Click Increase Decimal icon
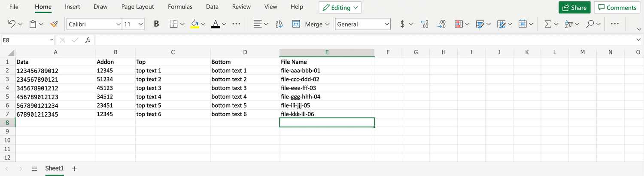Viewport: 644px width, 176px height. click(x=425, y=24)
